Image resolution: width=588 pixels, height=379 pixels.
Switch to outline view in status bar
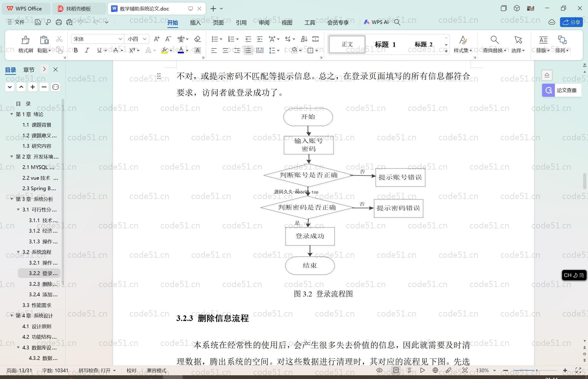click(x=409, y=370)
